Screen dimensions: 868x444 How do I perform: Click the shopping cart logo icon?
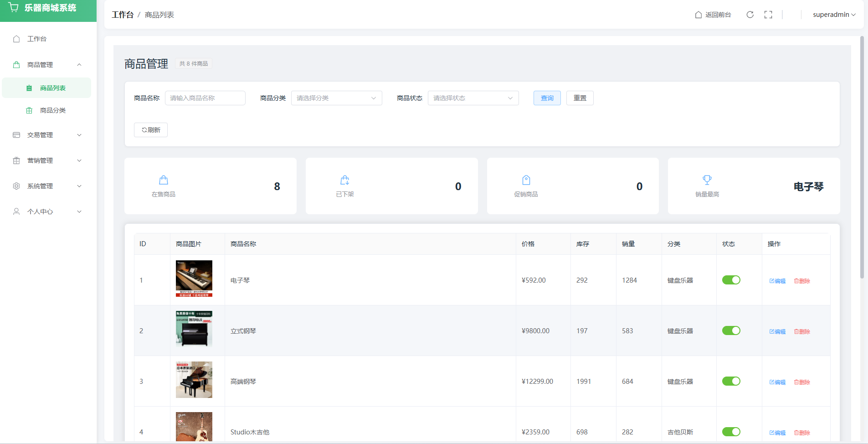coord(14,8)
